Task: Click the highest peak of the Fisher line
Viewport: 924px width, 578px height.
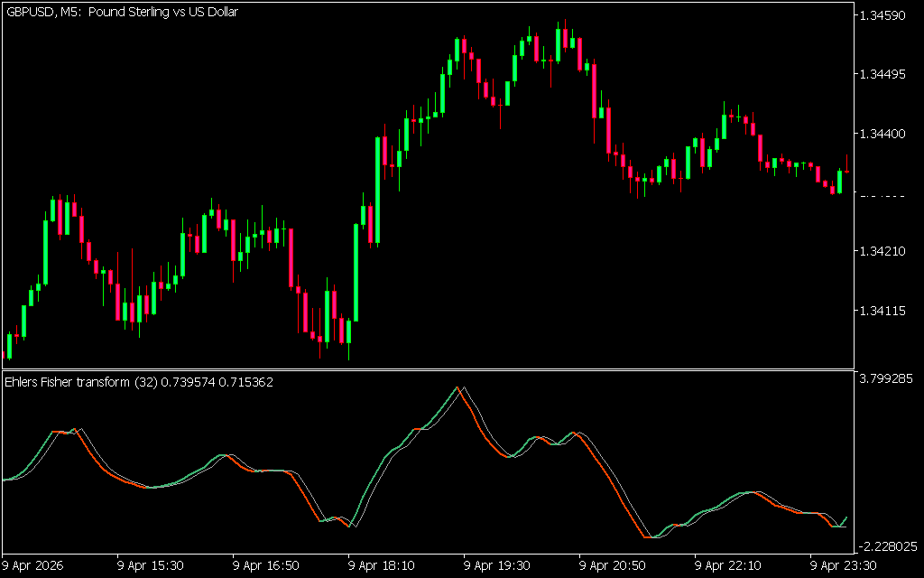Action: coord(458,387)
